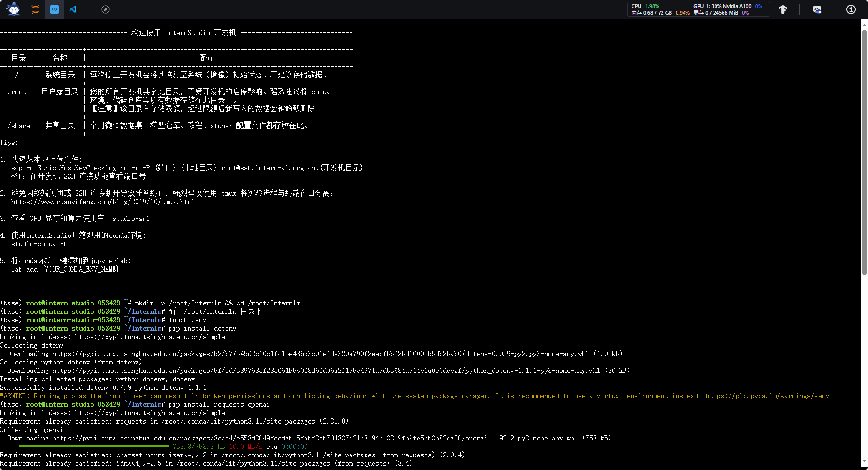The width and height of the screenshot is (868, 470).
Task: Click 'Successfully installed dotenv-0.9.9' line
Action: tap(103, 387)
